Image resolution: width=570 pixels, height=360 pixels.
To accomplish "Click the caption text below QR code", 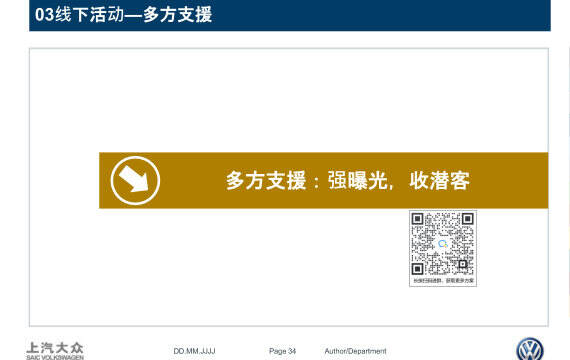I will point(443,280).
